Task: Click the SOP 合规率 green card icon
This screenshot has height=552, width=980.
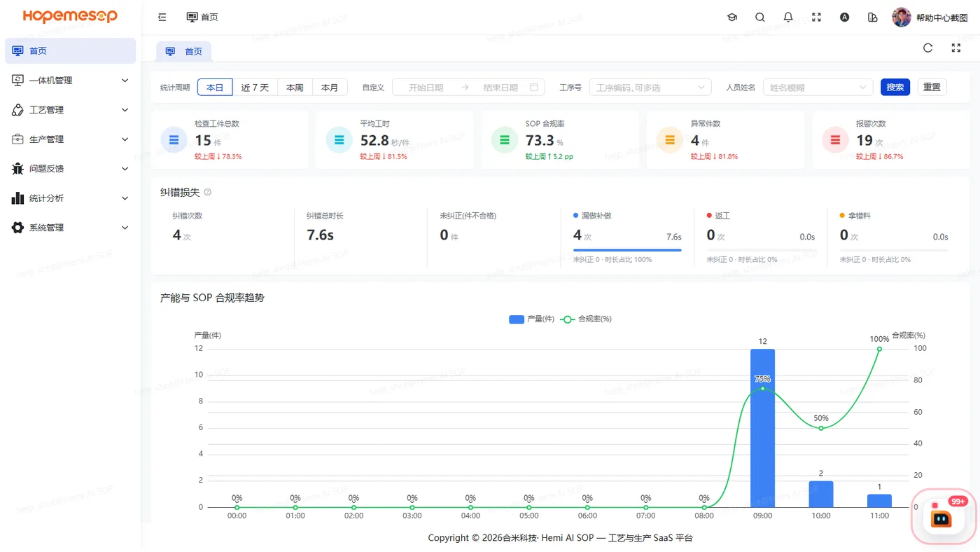Action: click(505, 140)
